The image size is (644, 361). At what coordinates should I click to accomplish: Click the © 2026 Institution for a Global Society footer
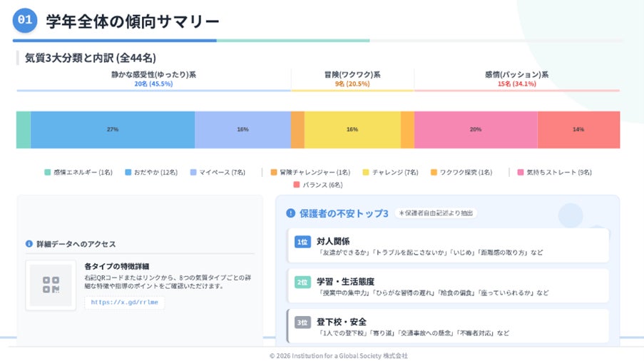(339, 356)
